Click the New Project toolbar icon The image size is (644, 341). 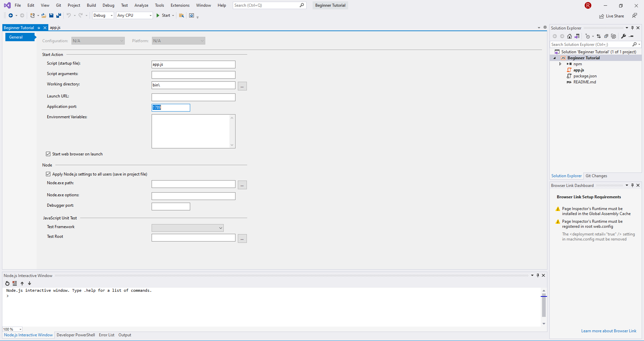click(x=33, y=15)
